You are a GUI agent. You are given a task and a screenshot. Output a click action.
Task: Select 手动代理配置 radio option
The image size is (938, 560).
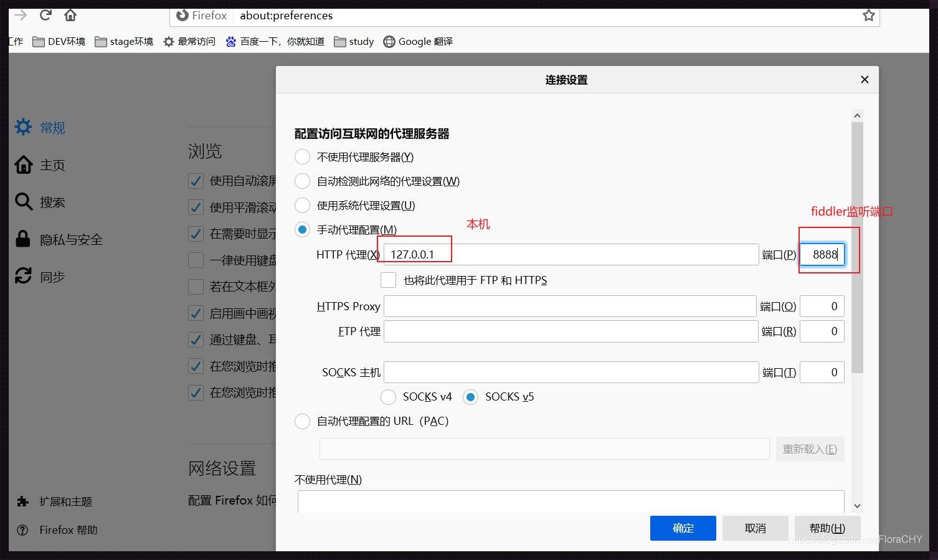(302, 230)
